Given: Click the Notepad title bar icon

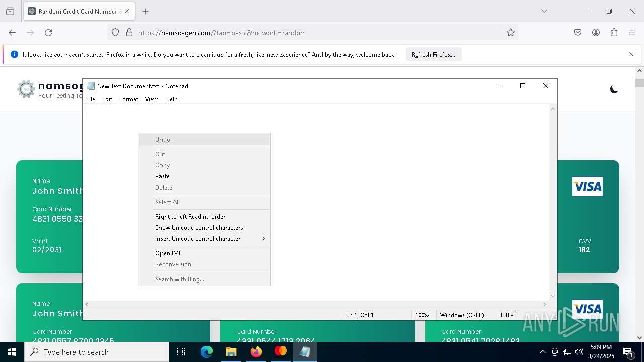Looking at the screenshot, I should pos(91,86).
